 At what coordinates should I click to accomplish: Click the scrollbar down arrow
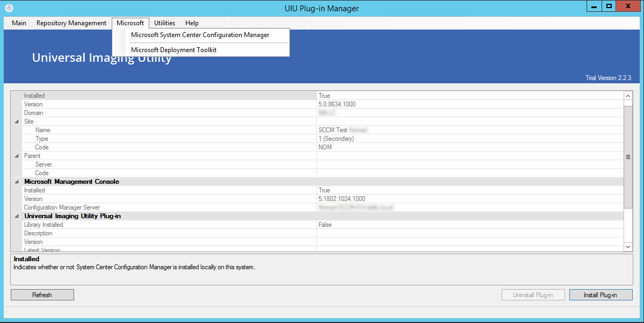point(628,247)
